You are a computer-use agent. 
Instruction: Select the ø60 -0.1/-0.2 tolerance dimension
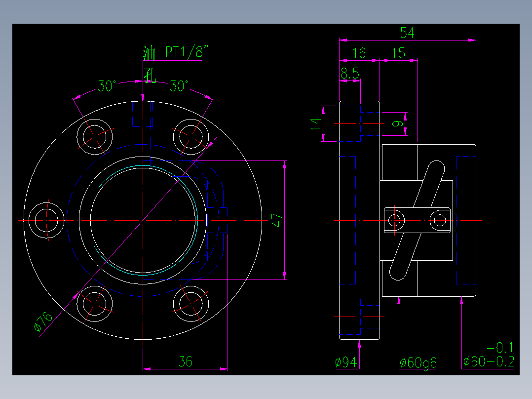(x=489, y=358)
